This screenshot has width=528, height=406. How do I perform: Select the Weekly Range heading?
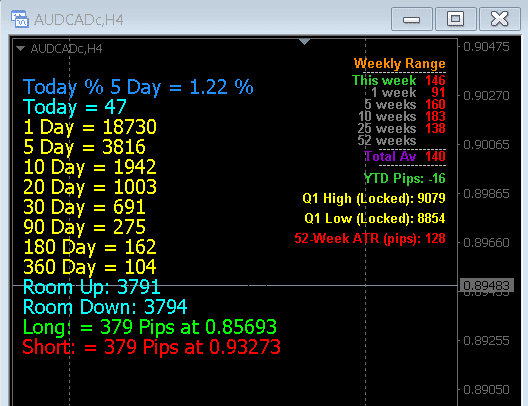[399, 63]
